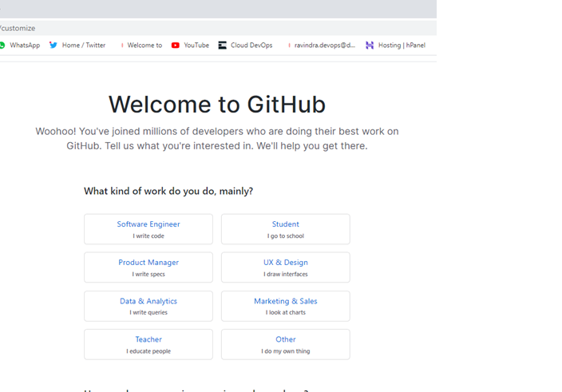The width and height of the screenshot is (562, 392).
Task: Select the UX & Design card
Action: click(x=285, y=267)
